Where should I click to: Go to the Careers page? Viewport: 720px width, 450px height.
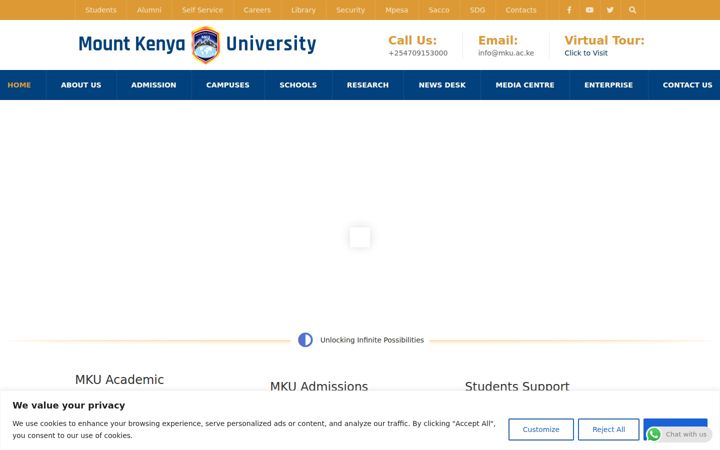point(257,10)
